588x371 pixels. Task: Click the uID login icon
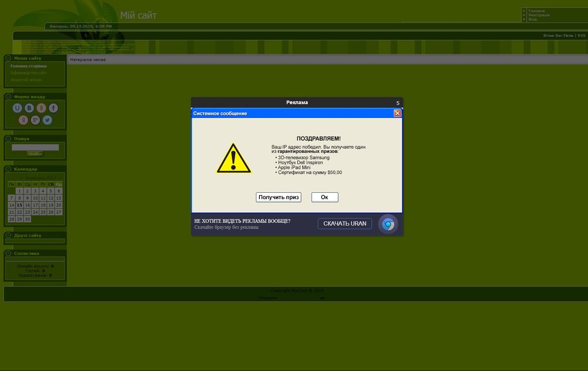click(x=17, y=108)
